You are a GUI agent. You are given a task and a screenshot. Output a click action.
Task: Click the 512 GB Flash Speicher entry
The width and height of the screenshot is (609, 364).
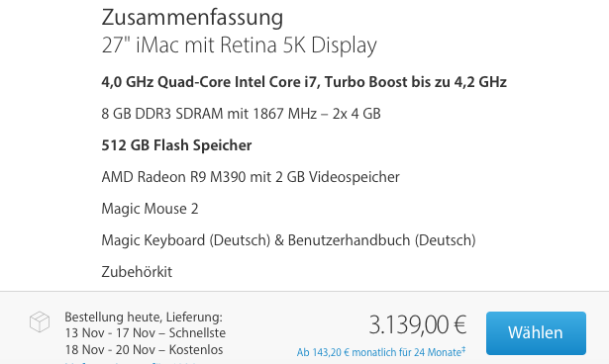176,145
